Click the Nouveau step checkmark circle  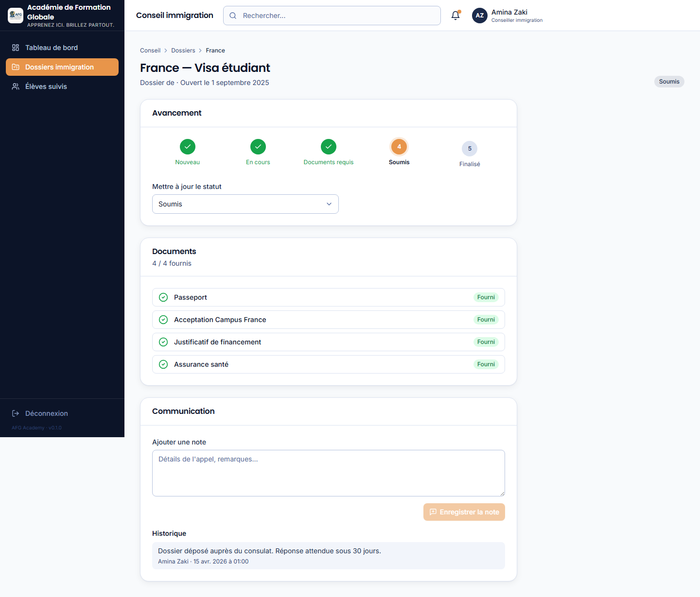(x=188, y=147)
